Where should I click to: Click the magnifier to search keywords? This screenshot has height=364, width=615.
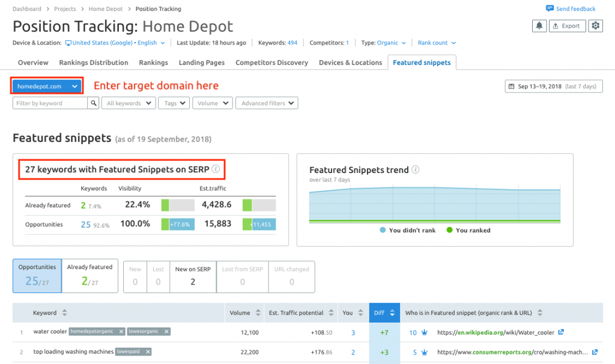[94, 103]
